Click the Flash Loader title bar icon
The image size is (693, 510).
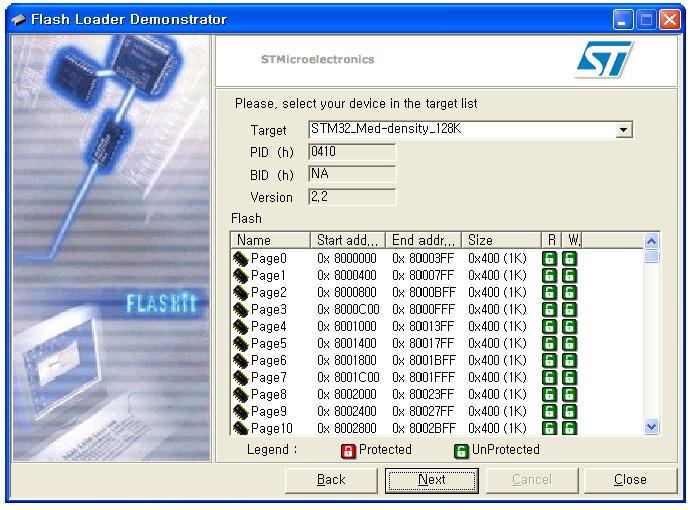17,20
